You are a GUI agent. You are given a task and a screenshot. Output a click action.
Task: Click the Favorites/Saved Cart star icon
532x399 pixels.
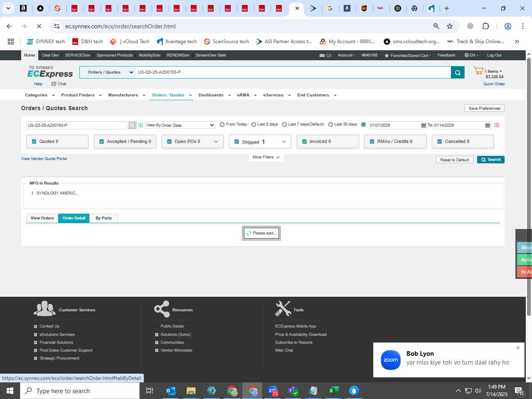[387, 55]
